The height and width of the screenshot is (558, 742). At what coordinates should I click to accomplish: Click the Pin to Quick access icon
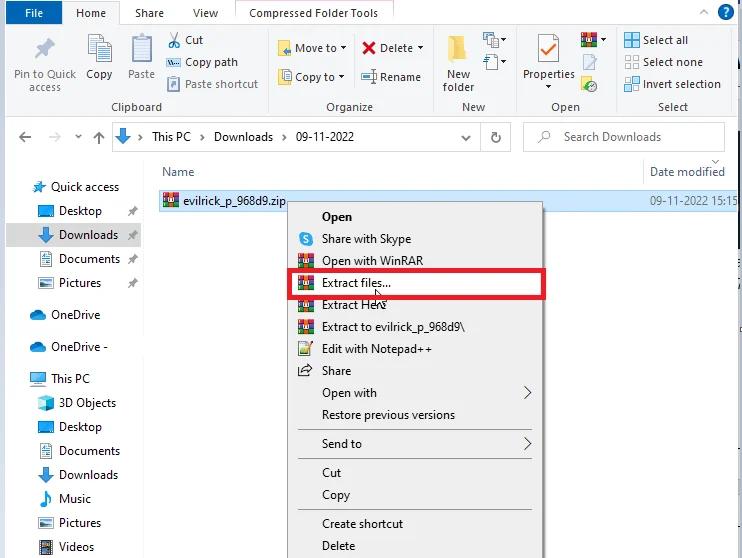coord(44,49)
